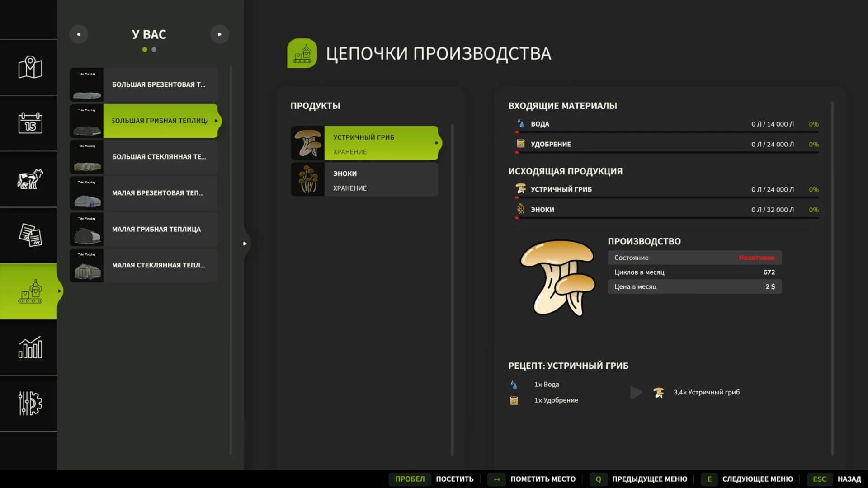Click the large oyster mushroom image
The image size is (868, 488).
coord(557,278)
